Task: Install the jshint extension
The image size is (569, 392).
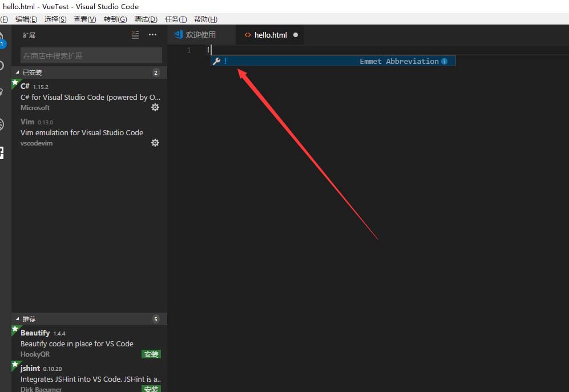Action: pyautogui.click(x=151, y=389)
